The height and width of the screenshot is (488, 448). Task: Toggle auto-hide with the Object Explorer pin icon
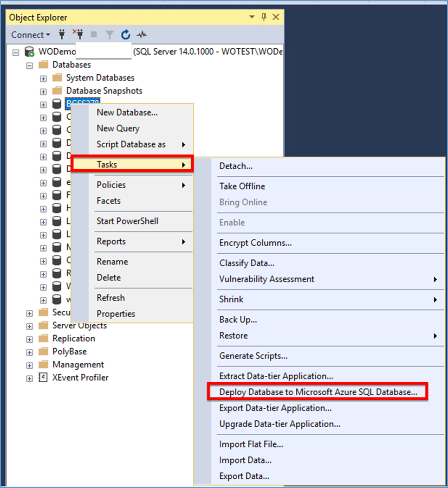264,17
